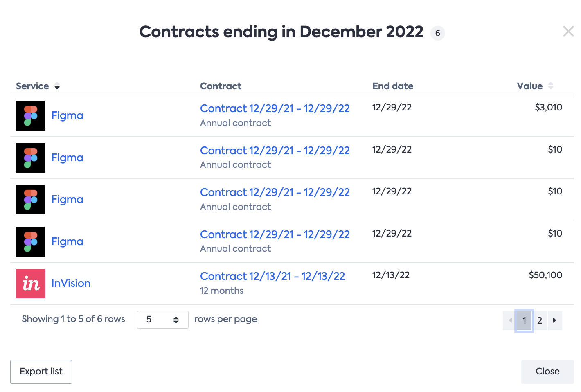Go to page 2 of results
This screenshot has width=581, height=392.
click(540, 320)
